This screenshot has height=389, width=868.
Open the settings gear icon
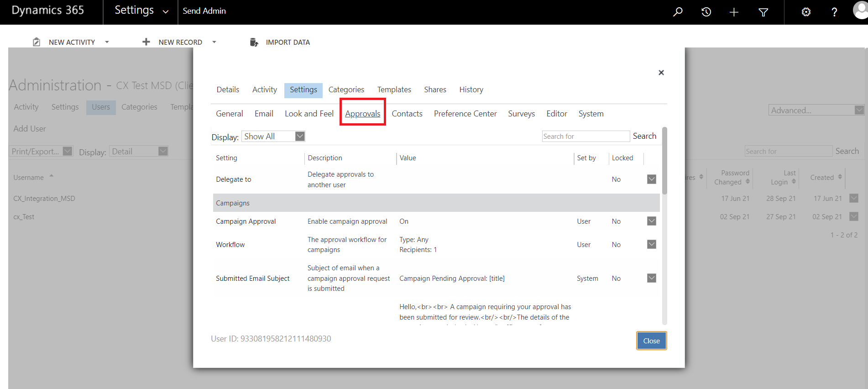(806, 12)
